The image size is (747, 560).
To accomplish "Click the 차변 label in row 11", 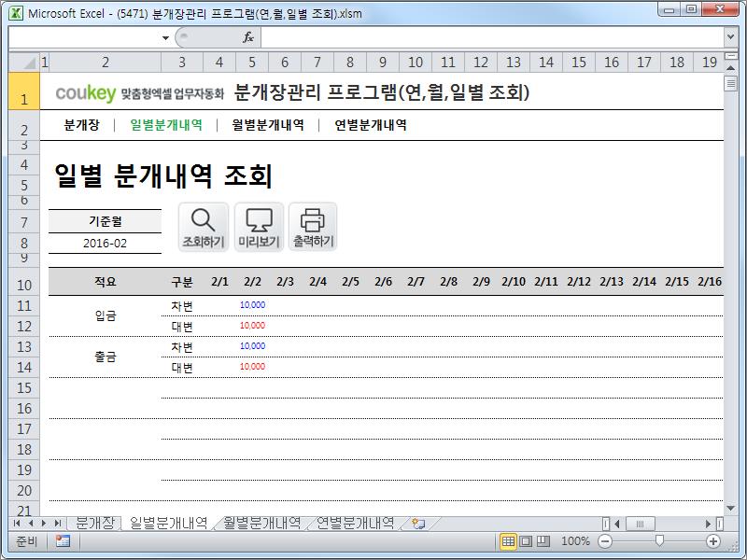I will click(182, 306).
